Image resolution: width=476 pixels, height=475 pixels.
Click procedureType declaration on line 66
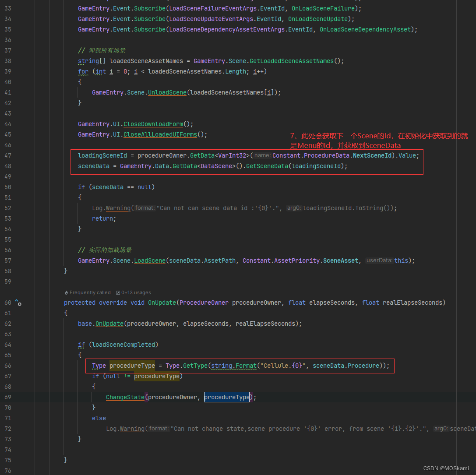point(132,366)
